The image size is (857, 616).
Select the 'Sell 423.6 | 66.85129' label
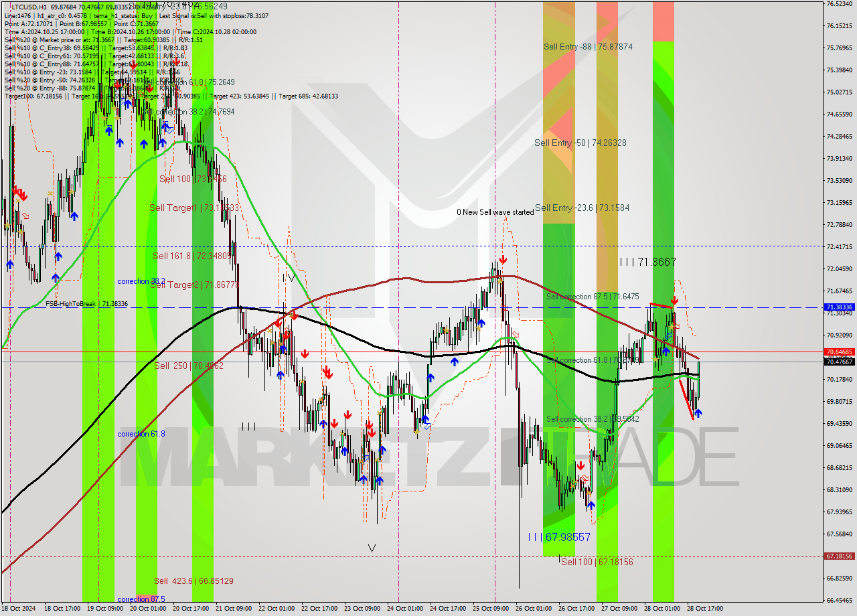point(193,581)
